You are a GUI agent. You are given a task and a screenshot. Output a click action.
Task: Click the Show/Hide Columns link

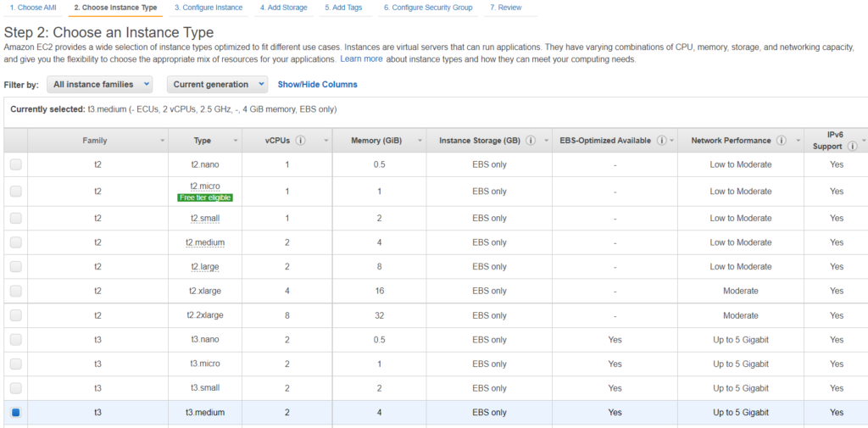(317, 85)
